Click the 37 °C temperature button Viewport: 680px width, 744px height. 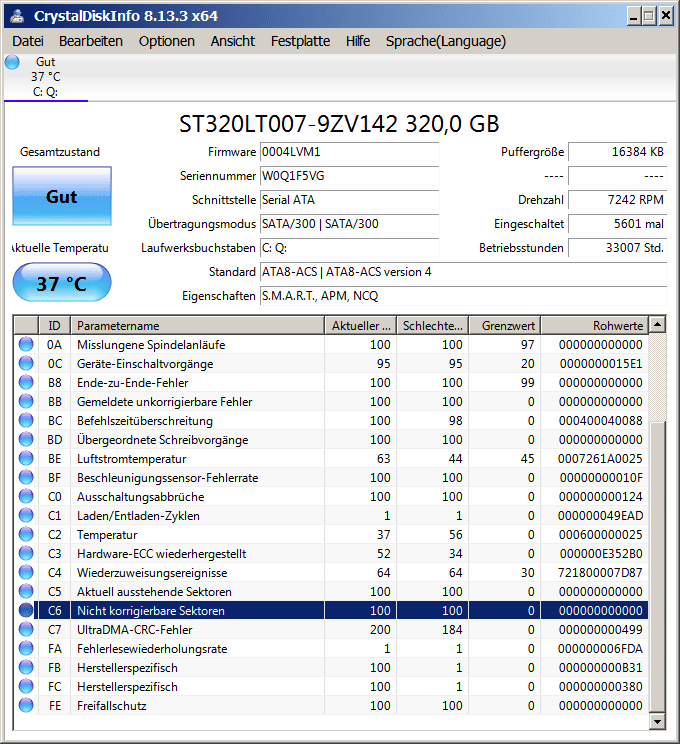tap(62, 283)
